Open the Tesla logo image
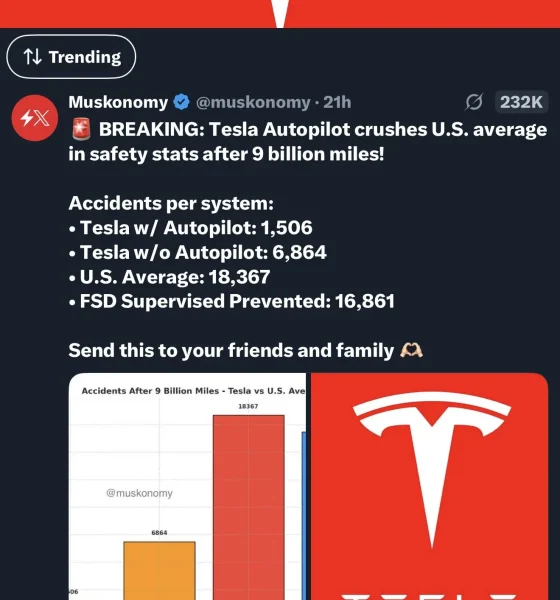The width and height of the screenshot is (560, 600). click(x=429, y=486)
